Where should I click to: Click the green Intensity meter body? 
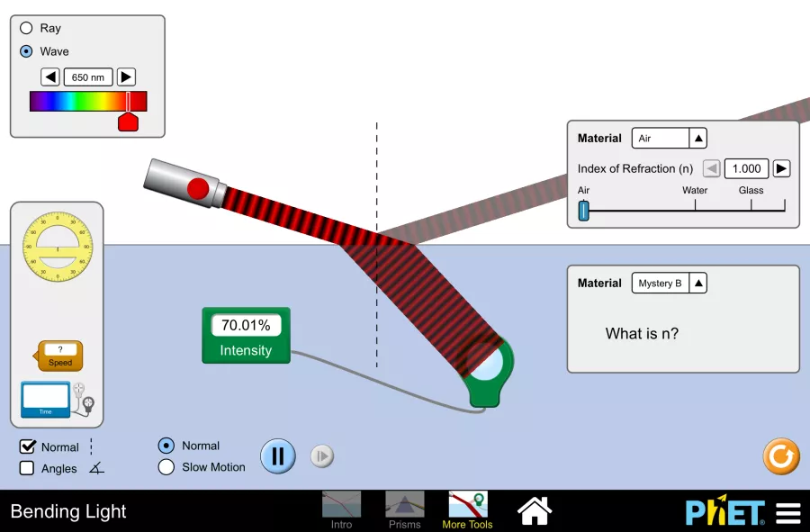(246, 335)
